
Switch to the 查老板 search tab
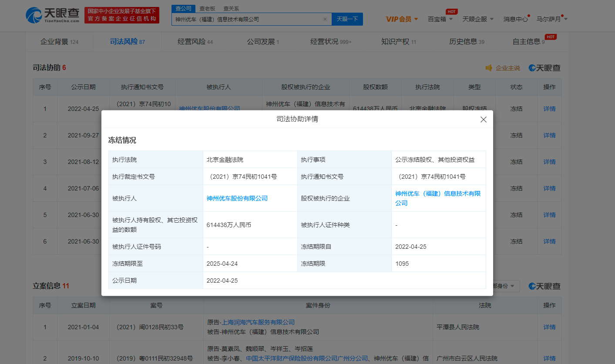(x=207, y=9)
